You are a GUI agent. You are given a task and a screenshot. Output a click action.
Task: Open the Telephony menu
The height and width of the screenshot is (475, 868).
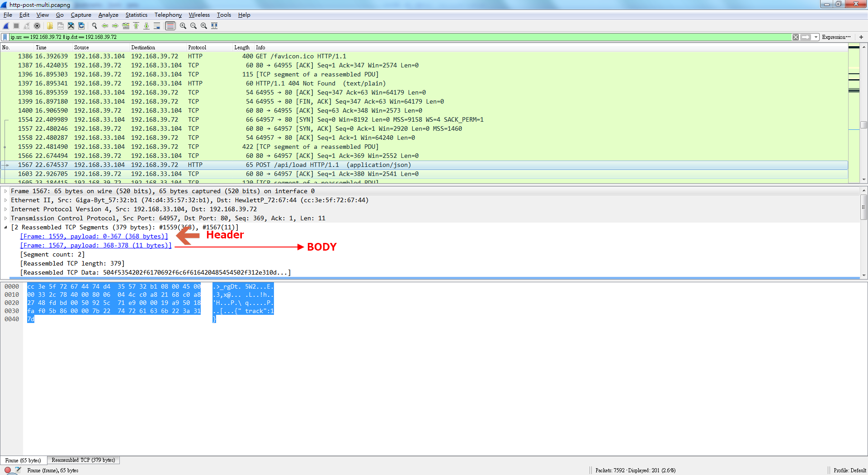pos(168,15)
